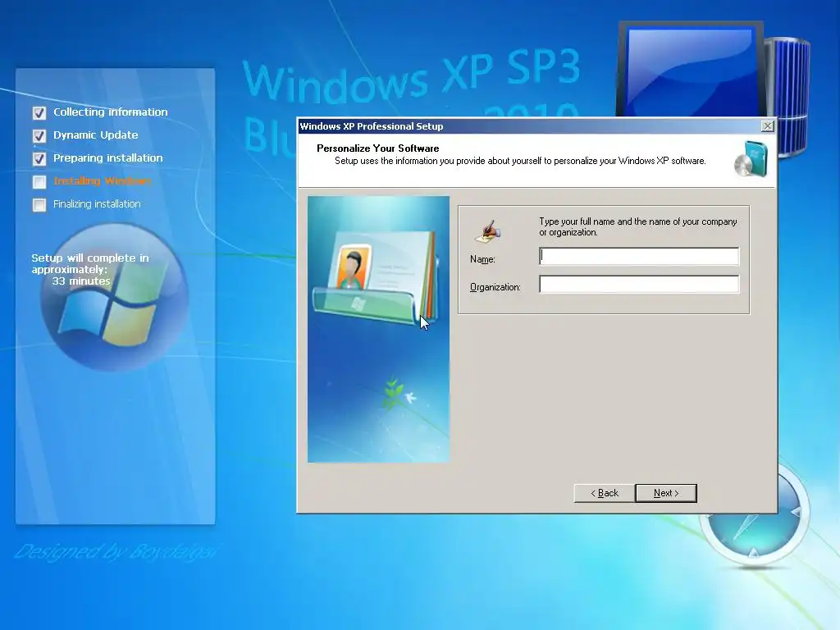
Task: Click the Dynamic Update checkbox
Action: [39, 135]
